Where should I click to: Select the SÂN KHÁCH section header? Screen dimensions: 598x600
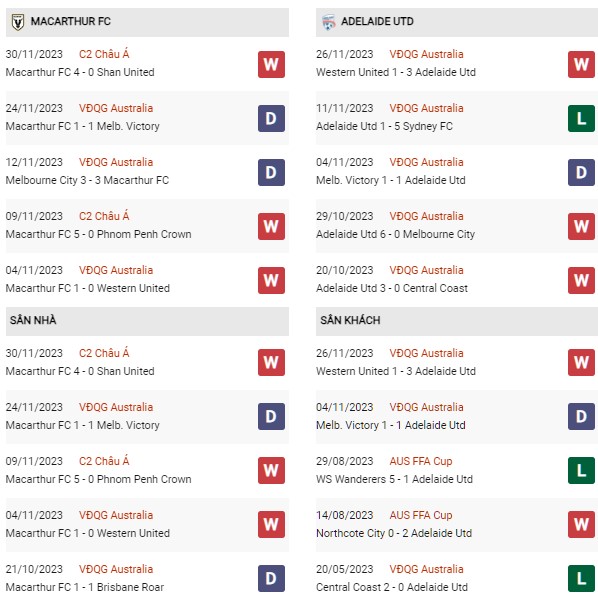457,321
